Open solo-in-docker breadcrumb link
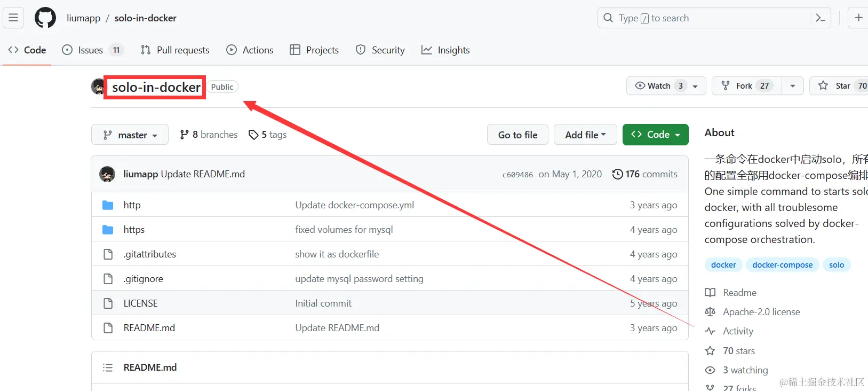 point(145,18)
